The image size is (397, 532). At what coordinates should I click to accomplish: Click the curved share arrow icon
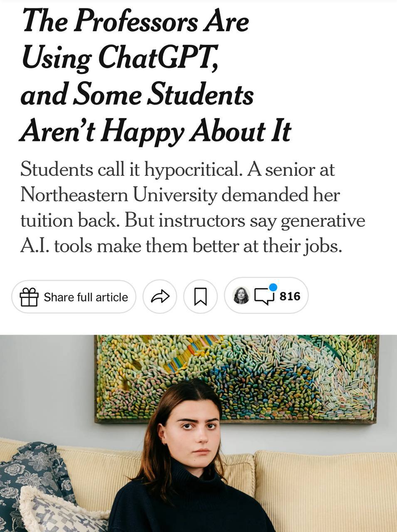click(x=160, y=296)
